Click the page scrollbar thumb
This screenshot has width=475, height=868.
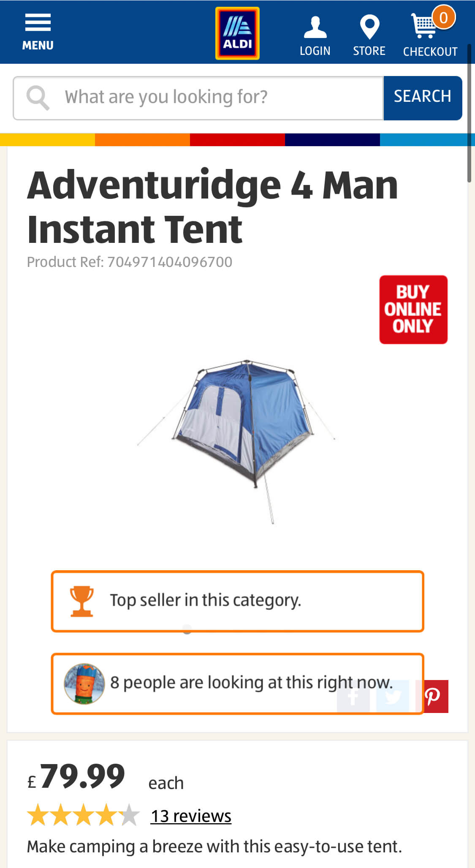tap(469, 113)
